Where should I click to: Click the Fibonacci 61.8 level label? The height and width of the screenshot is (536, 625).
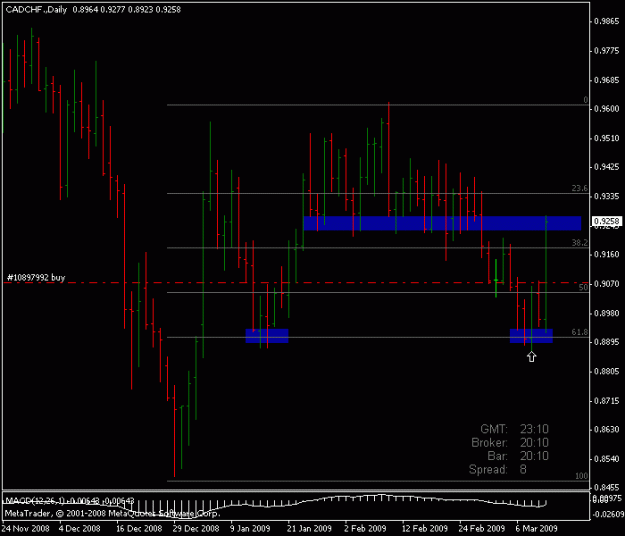point(580,332)
